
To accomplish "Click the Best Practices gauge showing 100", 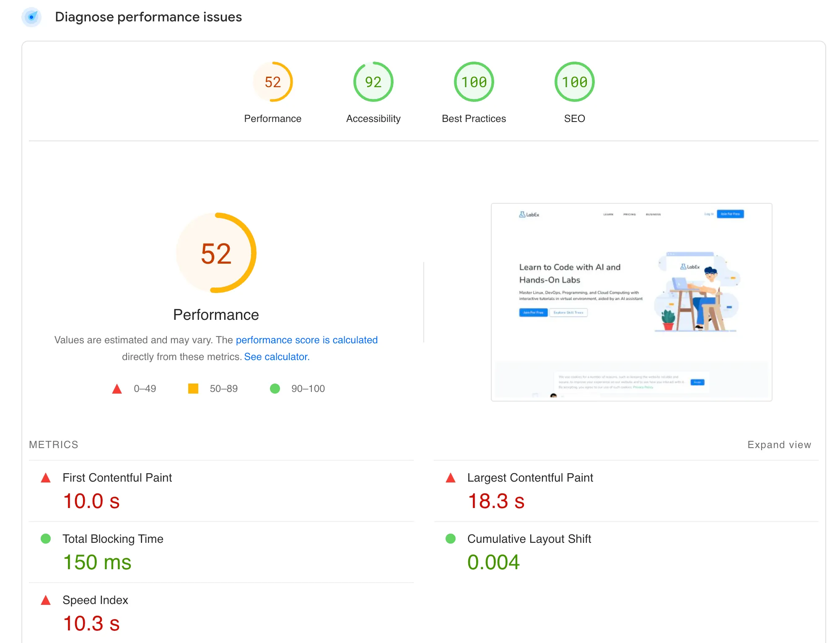I will [x=473, y=82].
